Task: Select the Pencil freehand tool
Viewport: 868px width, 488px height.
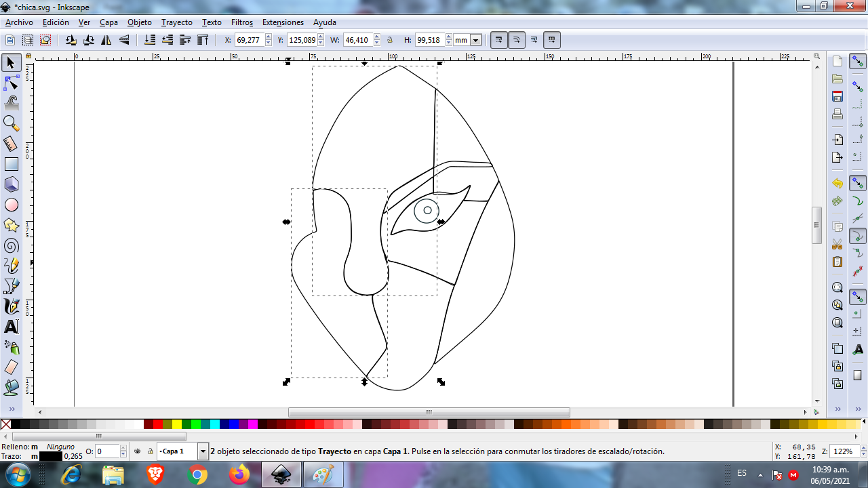Action: tap(11, 266)
